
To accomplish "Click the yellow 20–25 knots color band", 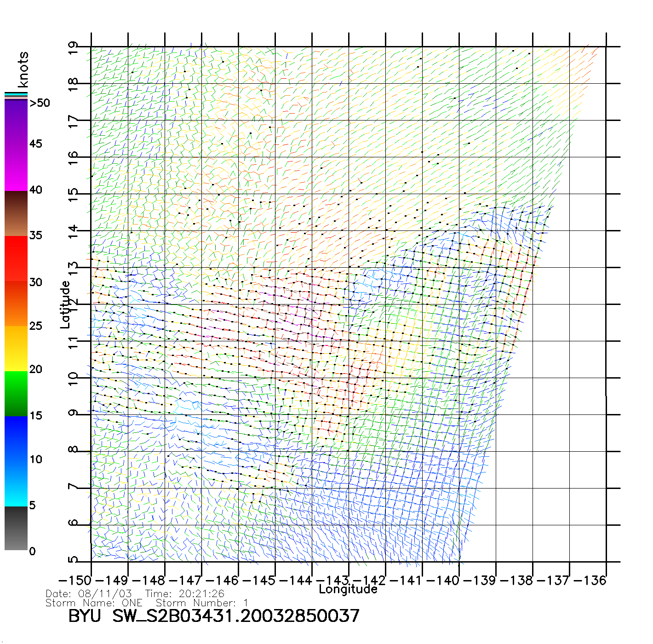I will [16, 348].
